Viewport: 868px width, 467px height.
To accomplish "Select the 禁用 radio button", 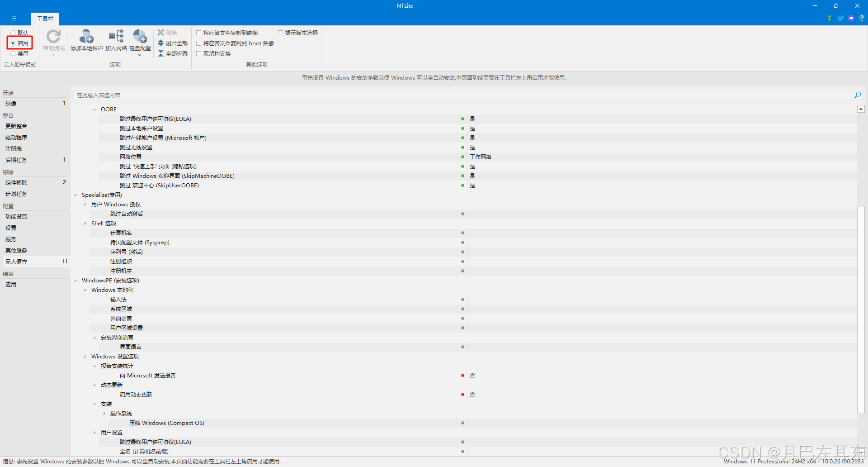I will tap(13, 53).
